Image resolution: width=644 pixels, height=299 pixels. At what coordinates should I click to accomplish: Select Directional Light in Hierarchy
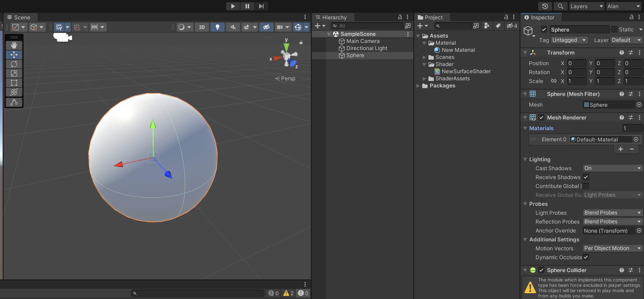[x=366, y=48]
